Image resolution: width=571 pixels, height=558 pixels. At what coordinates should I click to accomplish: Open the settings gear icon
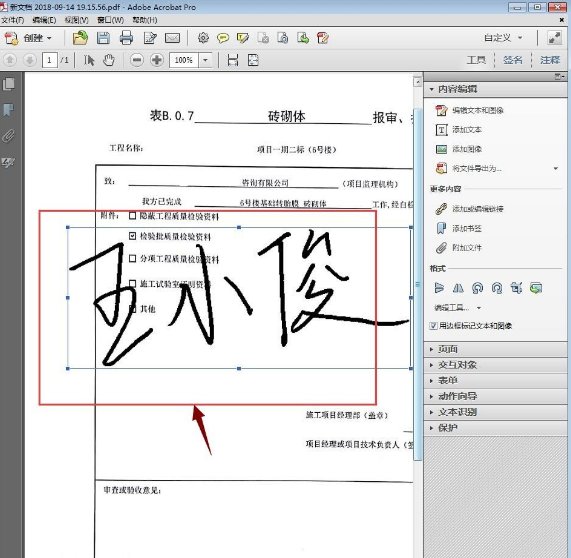coord(203,38)
